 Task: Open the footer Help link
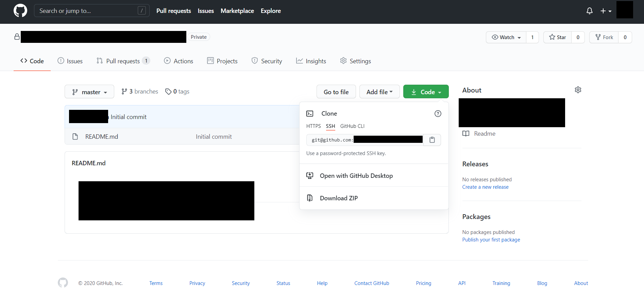322,283
